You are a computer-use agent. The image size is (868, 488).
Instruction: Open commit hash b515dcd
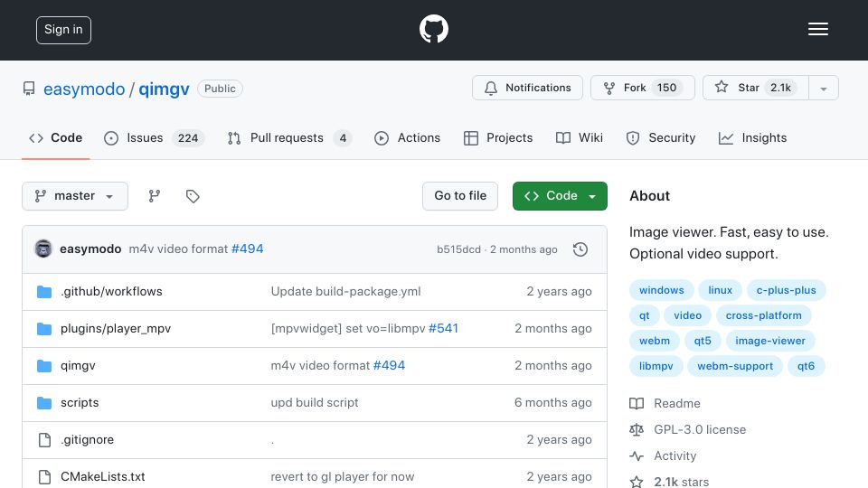[458, 249]
